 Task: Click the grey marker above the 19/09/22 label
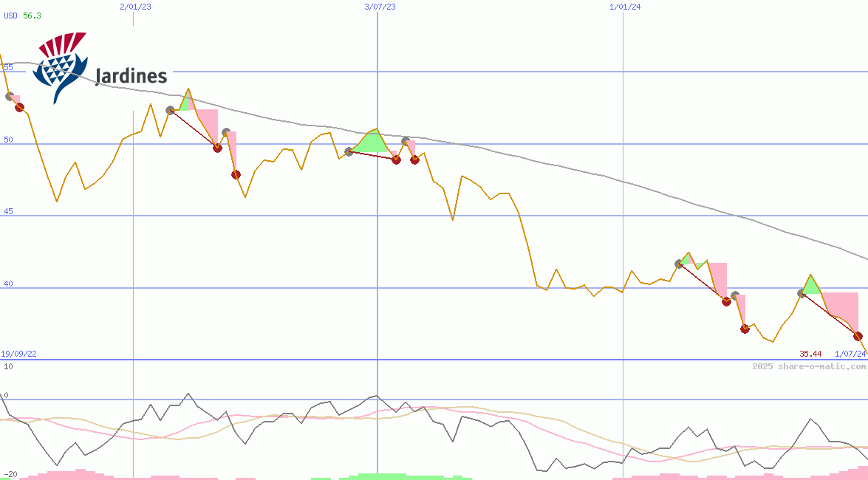point(10,96)
